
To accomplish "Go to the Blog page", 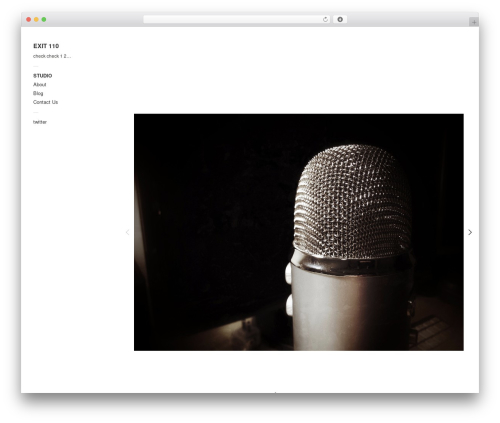I will (x=38, y=93).
